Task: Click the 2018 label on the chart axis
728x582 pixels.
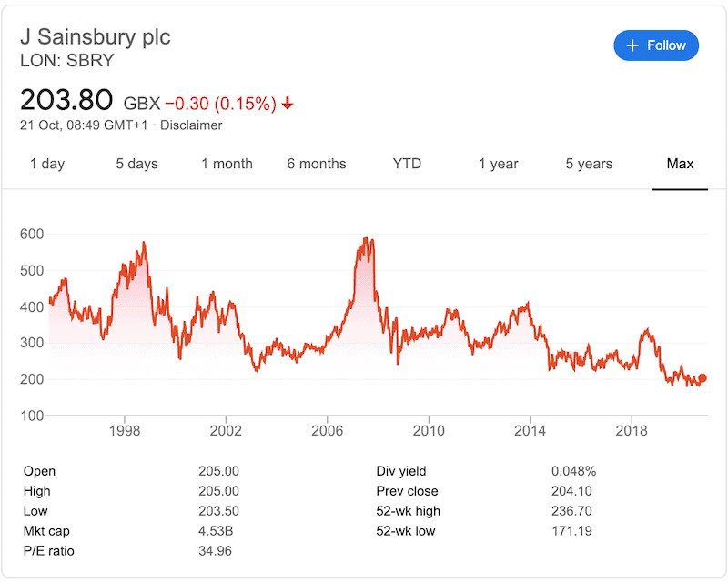Action: pyautogui.click(x=633, y=431)
